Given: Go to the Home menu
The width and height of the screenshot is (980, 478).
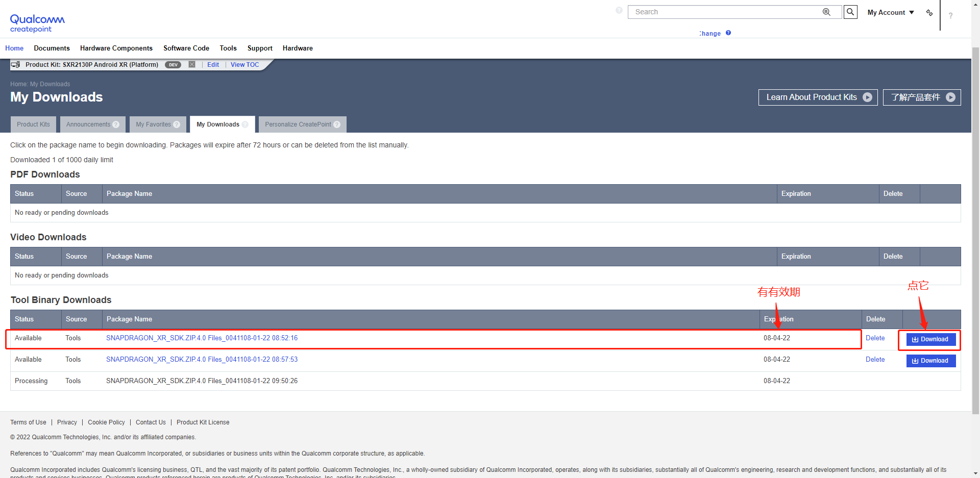Looking at the screenshot, I should click(14, 48).
